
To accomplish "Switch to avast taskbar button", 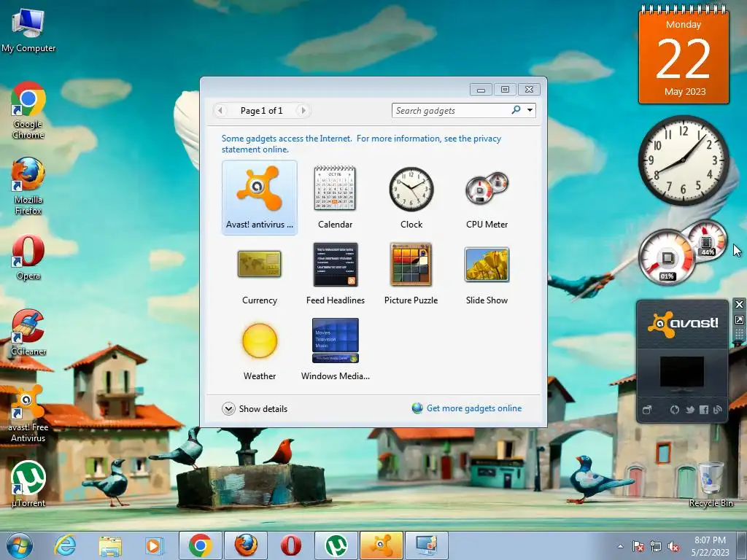I will pyautogui.click(x=381, y=545).
